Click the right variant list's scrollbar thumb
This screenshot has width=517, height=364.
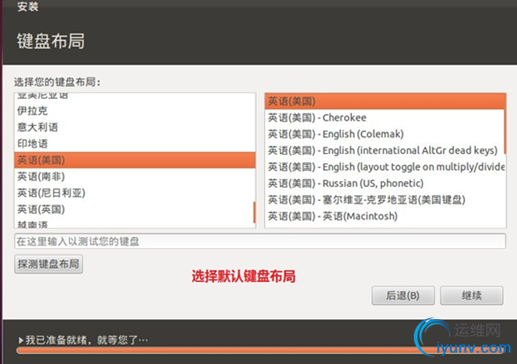point(505,124)
